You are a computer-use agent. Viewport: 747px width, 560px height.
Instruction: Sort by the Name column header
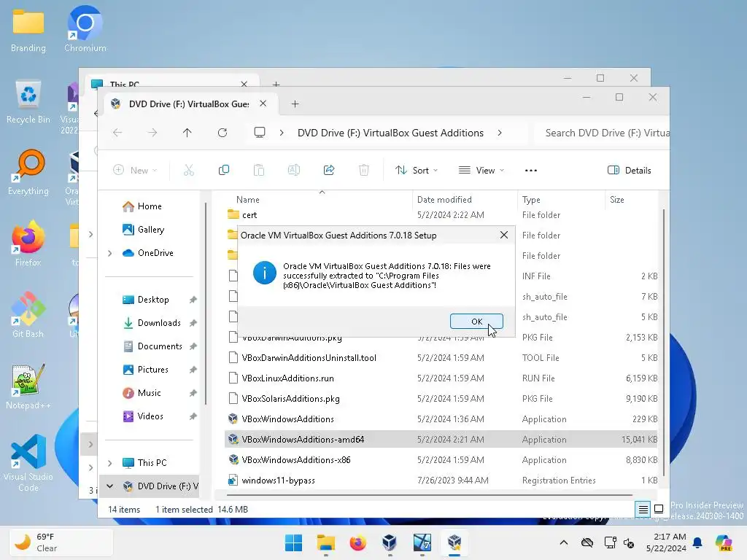point(248,200)
